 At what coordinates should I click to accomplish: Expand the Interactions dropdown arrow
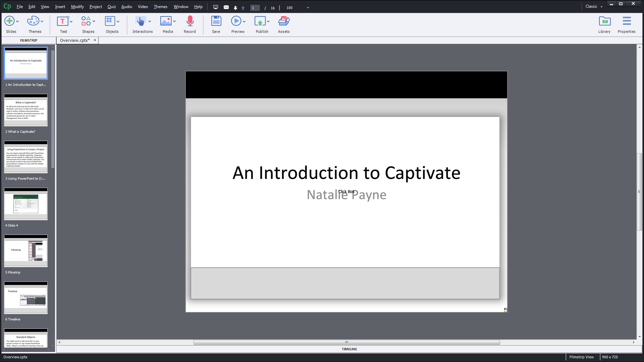[x=150, y=21]
